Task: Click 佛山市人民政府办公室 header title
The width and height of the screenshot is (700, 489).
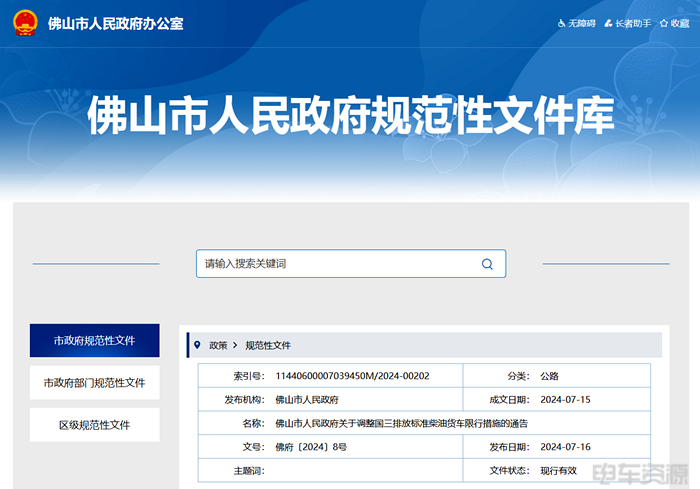Action: pyautogui.click(x=115, y=23)
